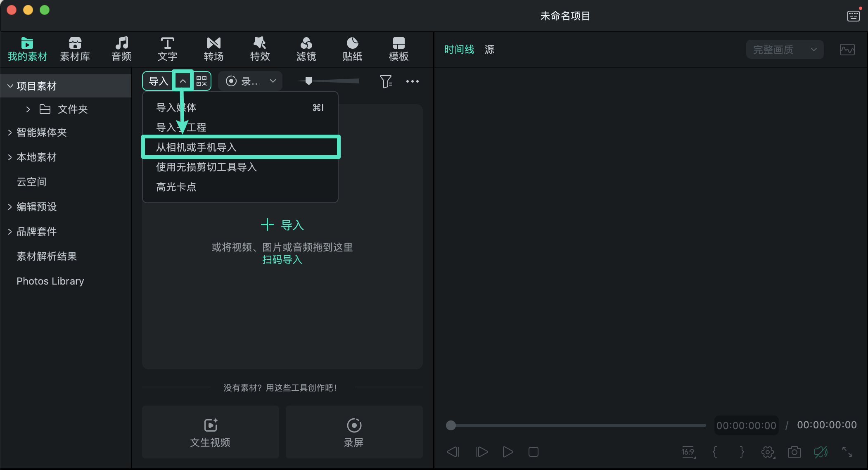The height and width of the screenshot is (470, 868).
Task: Open the 16:9 aspect ratio selector
Action: click(x=688, y=452)
